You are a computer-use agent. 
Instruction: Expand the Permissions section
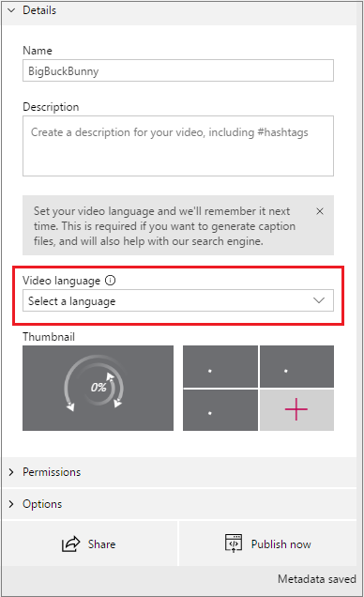click(179, 472)
